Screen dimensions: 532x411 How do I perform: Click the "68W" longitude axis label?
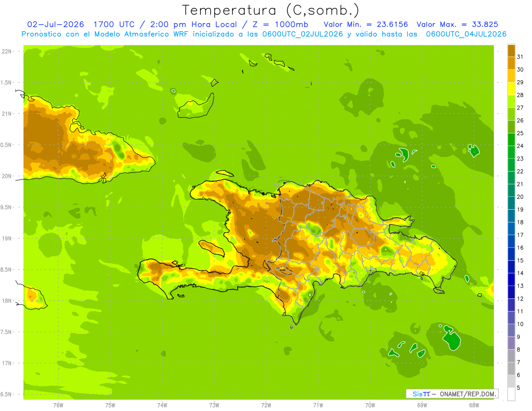pyautogui.click(x=474, y=405)
